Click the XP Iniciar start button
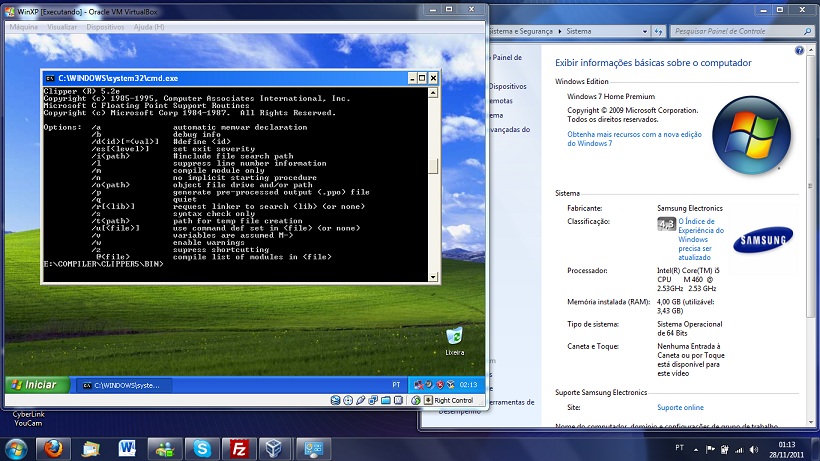The image size is (820, 461). (x=37, y=385)
